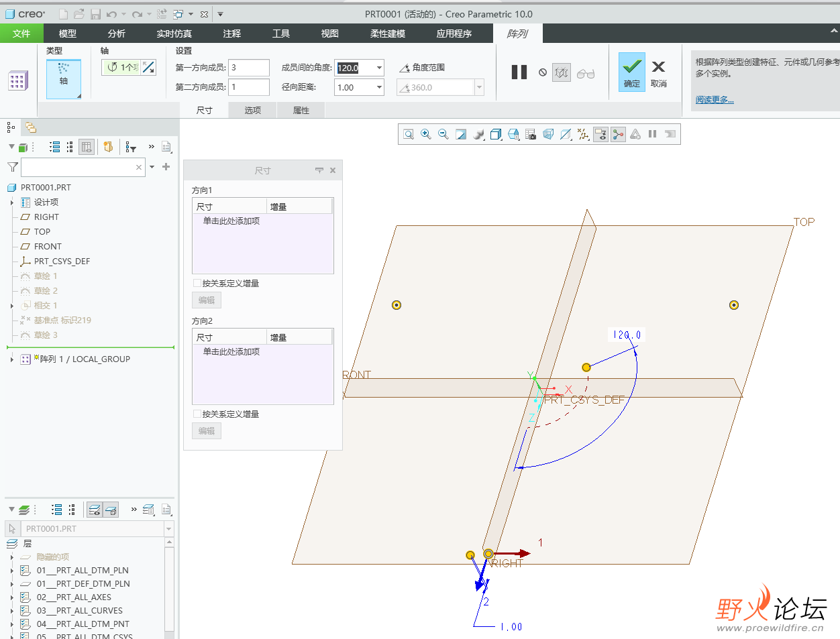Screen dimensions: 840x639
Task: Pause the pattern feature tool
Action: coord(519,72)
